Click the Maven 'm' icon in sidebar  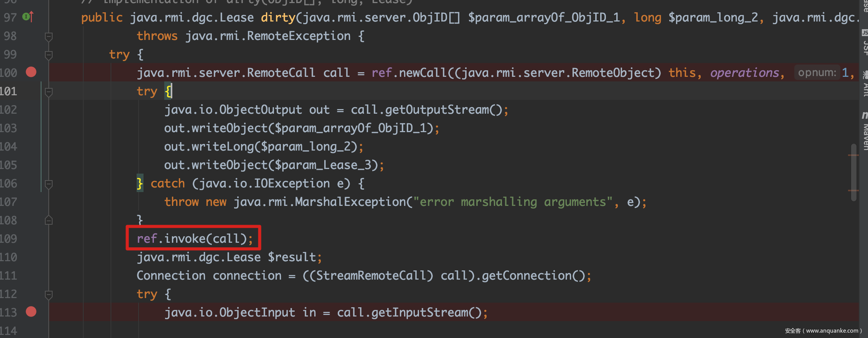(x=865, y=115)
